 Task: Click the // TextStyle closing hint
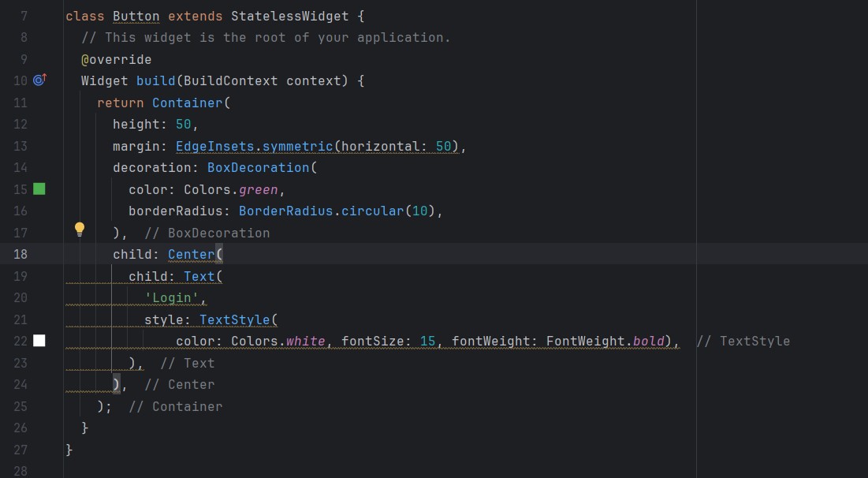743,342
